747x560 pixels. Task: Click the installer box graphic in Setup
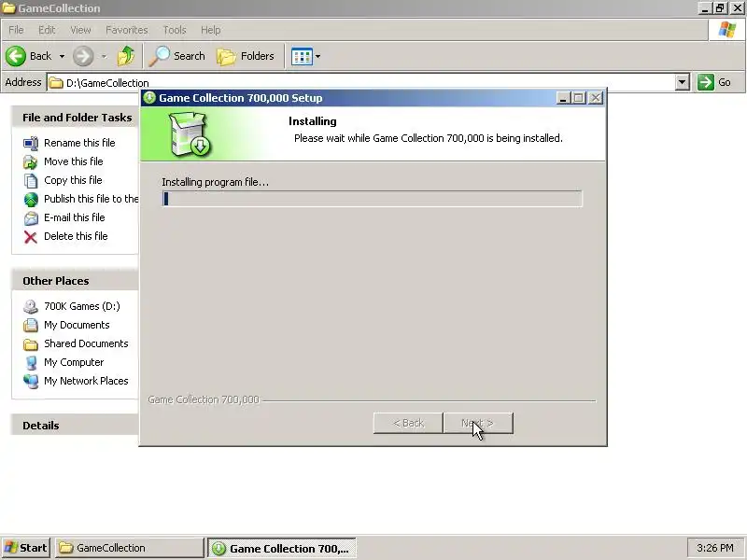190,134
